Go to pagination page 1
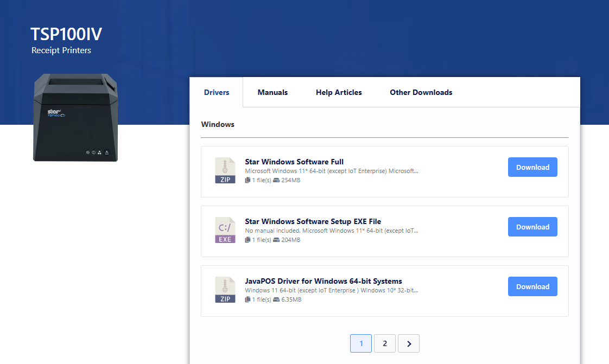The image size is (609, 364). coord(361,343)
